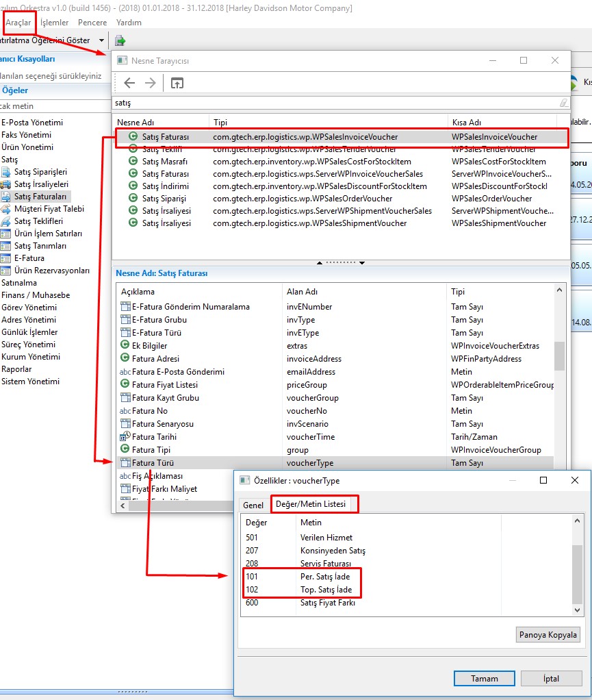
Task: Open Satış Siparişleri in the sidebar
Action: tap(40, 172)
